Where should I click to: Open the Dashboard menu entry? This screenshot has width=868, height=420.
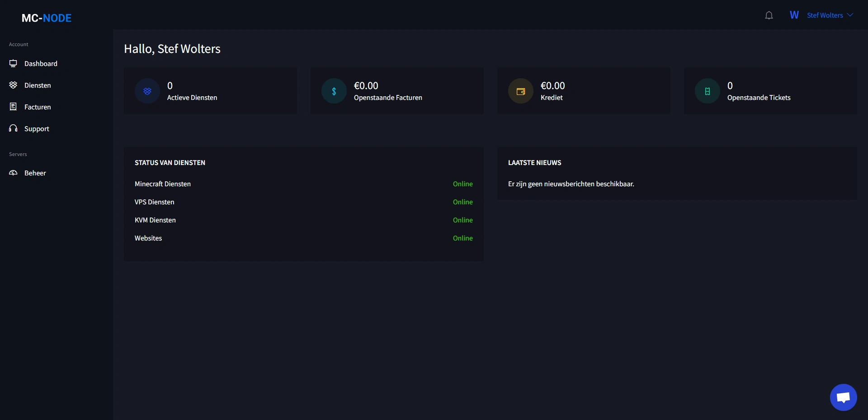41,63
